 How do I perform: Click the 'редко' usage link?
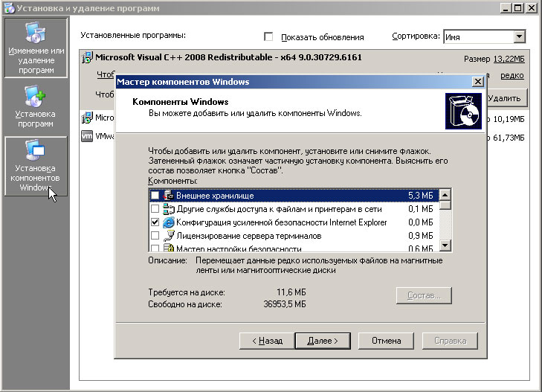coord(512,75)
